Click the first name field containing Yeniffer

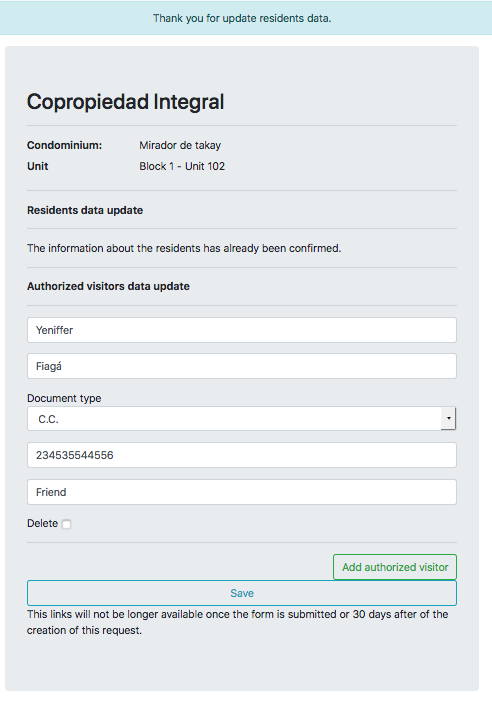pyautogui.click(x=242, y=330)
